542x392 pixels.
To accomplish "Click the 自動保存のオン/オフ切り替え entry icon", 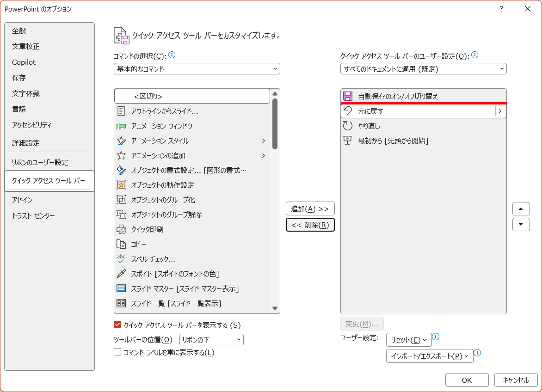I will click(x=347, y=96).
